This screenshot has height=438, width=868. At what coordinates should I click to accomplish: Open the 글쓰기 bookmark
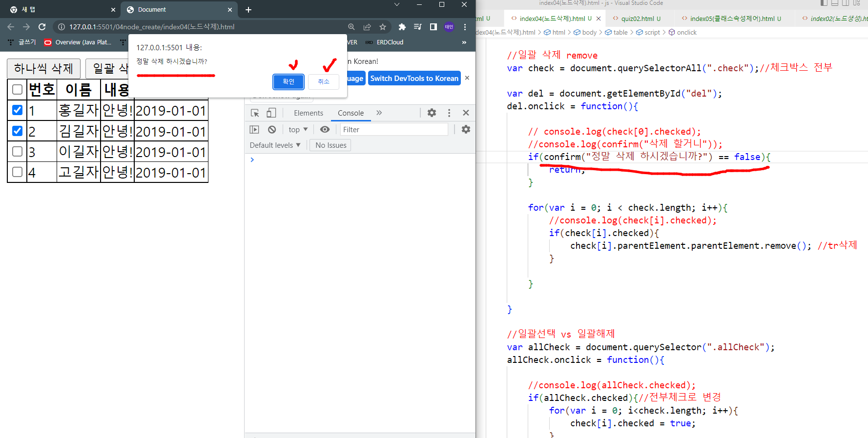pyautogui.click(x=22, y=42)
